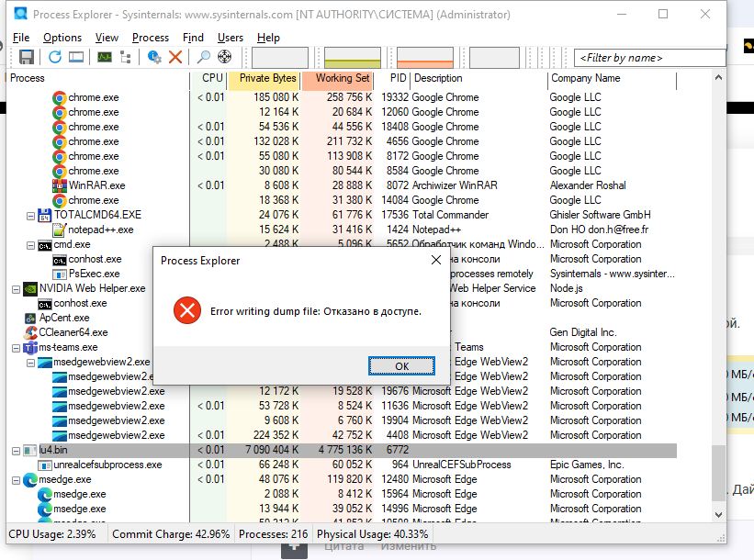
Task: Open the Options menu
Action: point(62,38)
